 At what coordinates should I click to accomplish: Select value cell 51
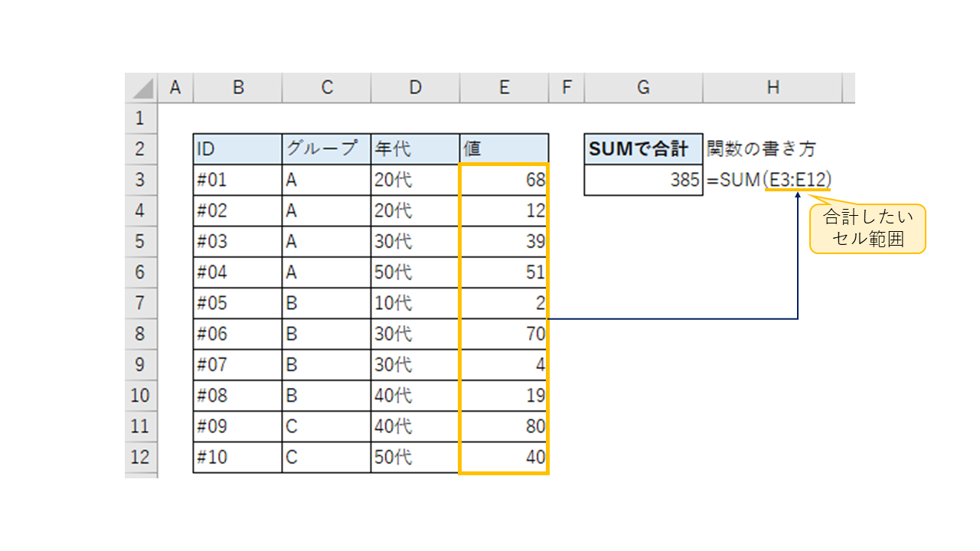[x=504, y=272]
